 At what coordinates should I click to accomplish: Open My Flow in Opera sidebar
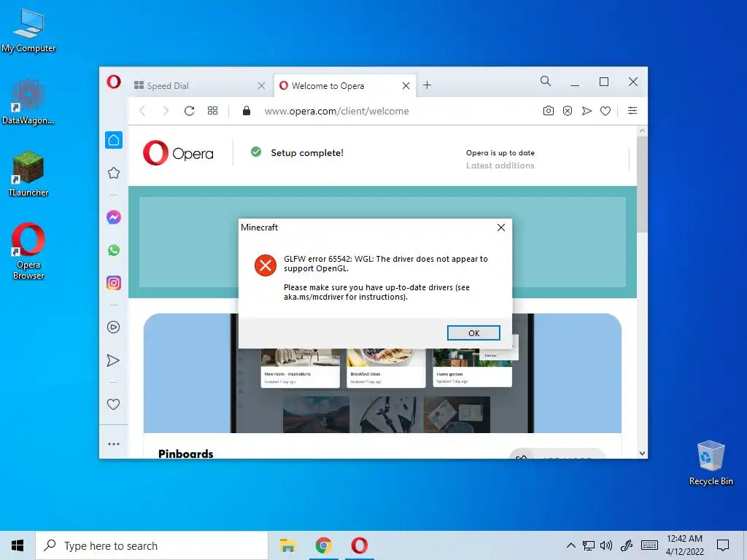(113, 360)
